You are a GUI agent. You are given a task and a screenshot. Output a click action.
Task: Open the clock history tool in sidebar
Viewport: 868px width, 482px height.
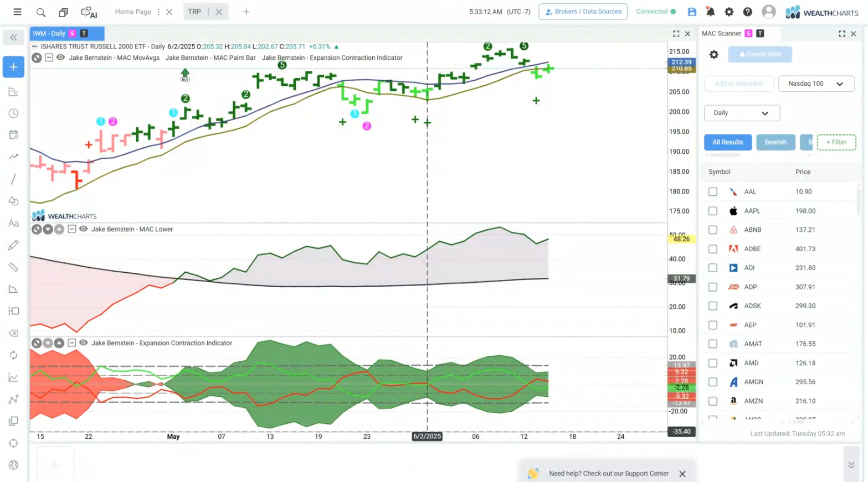point(13,113)
